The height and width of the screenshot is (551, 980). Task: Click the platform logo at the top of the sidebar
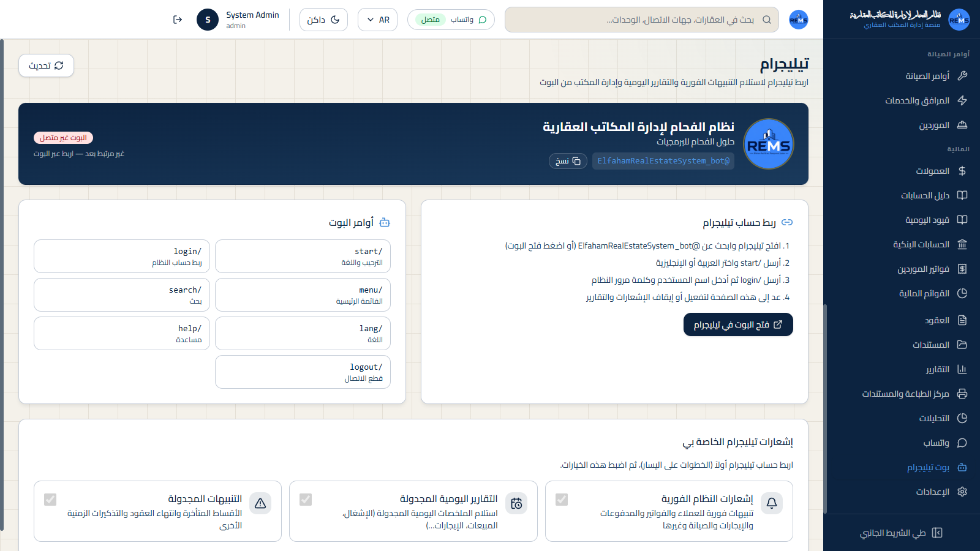959,20
